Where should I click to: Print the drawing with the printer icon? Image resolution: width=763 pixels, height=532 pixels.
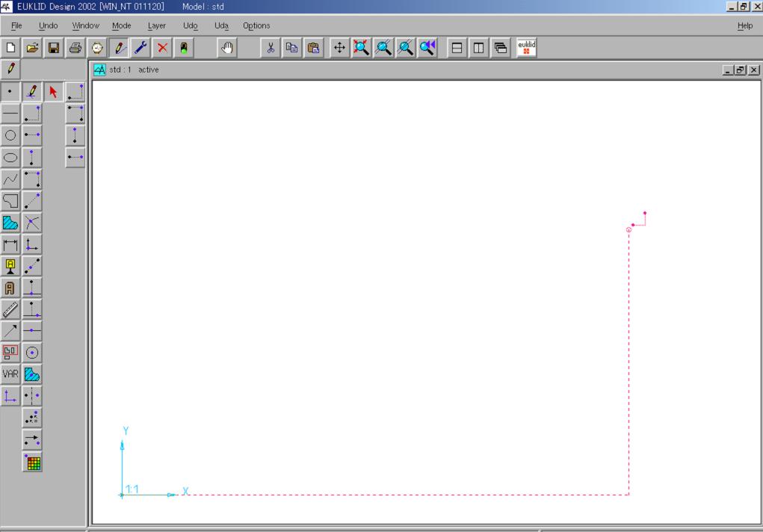pyautogui.click(x=75, y=48)
